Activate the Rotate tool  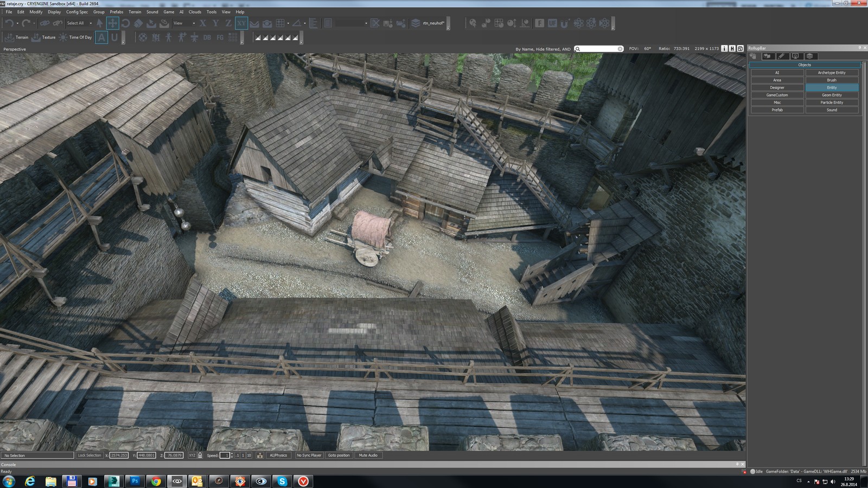pos(125,23)
